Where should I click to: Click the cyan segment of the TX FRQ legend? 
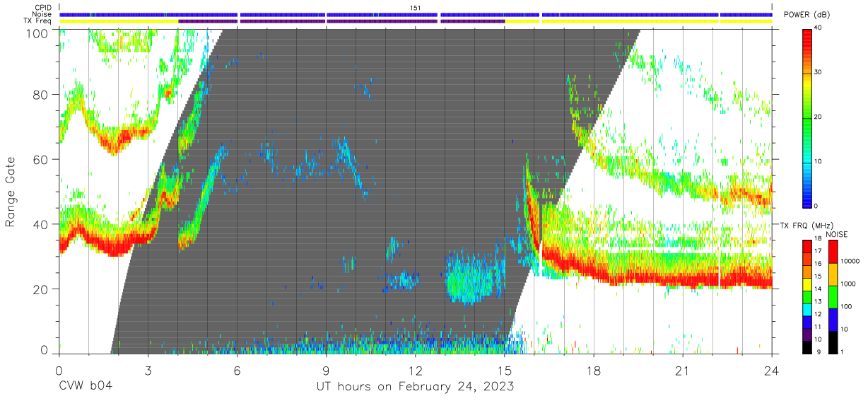[808, 309]
